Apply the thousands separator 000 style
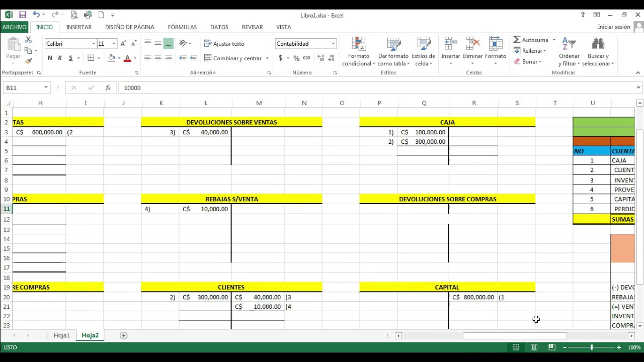Viewport: 644px width, 362px height. click(x=306, y=58)
